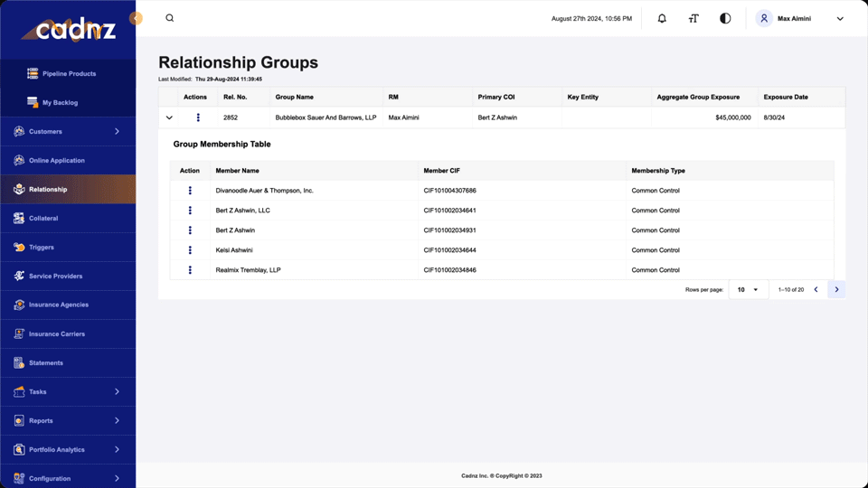Open action menu for Realmix Tremblay, LLP
The width and height of the screenshot is (868, 488).
point(190,270)
